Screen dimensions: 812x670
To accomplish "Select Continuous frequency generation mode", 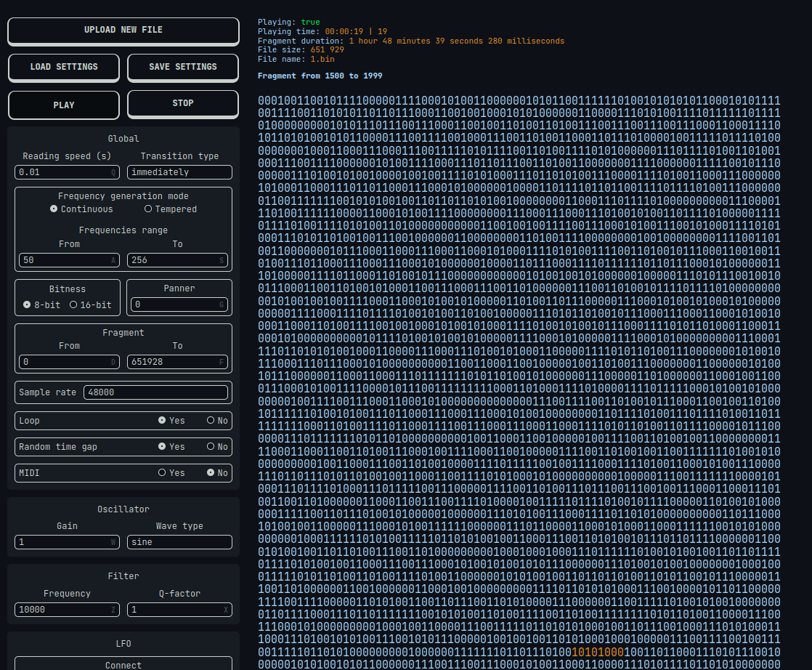I will 54,209.
